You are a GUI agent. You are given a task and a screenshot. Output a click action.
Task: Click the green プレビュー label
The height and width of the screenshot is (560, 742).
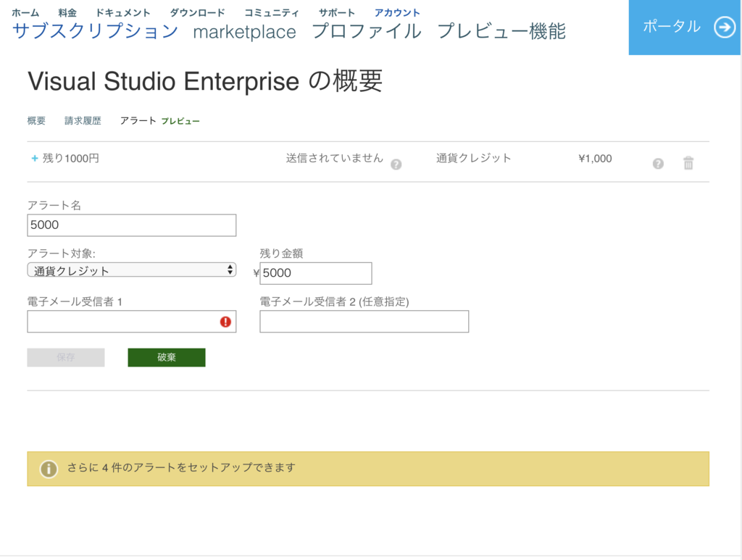(180, 122)
